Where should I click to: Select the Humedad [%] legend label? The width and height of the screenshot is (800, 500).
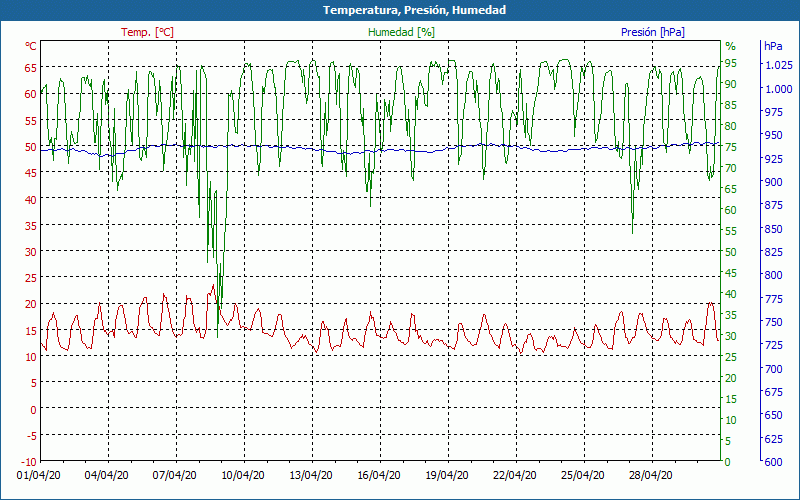pyautogui.click(x=401, y=32)
